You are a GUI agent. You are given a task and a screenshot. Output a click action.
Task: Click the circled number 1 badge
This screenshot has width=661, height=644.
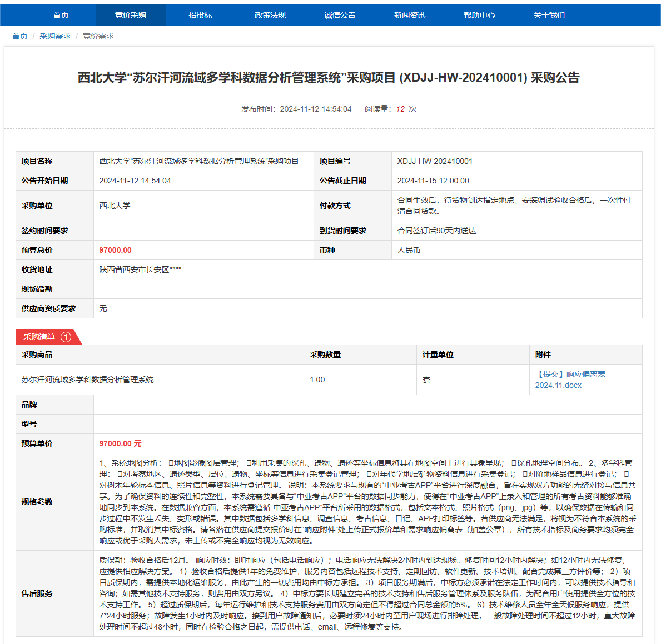tap(66, 337)
